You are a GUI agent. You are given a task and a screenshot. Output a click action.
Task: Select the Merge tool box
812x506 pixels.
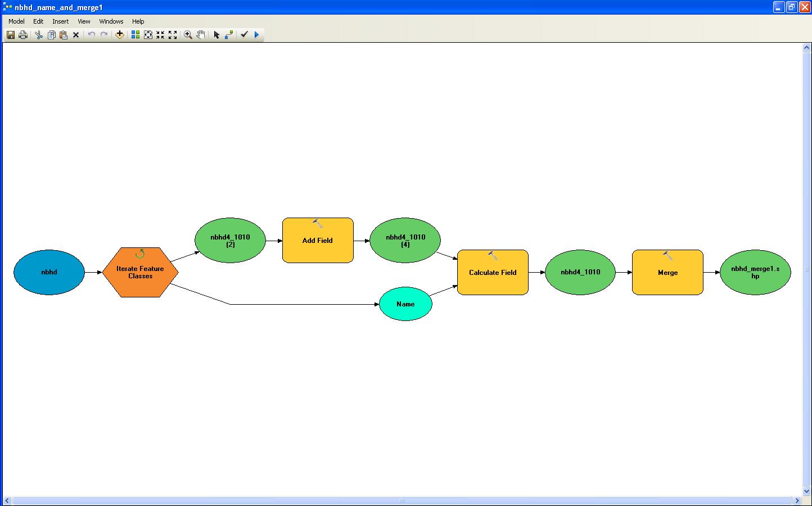click(667, 272)
